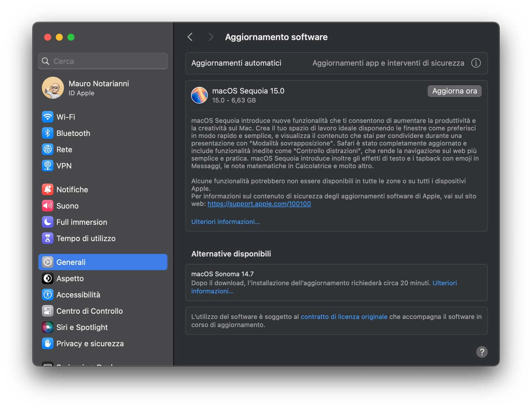
Task: Select Centro di Controllo in sidebar
Action: (x=103, y=311)
